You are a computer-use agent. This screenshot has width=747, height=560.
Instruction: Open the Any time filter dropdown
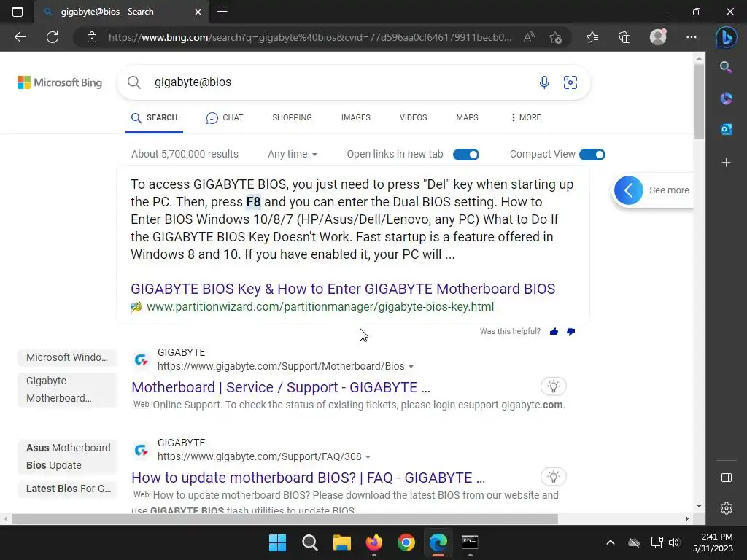[x=293, y=155]
